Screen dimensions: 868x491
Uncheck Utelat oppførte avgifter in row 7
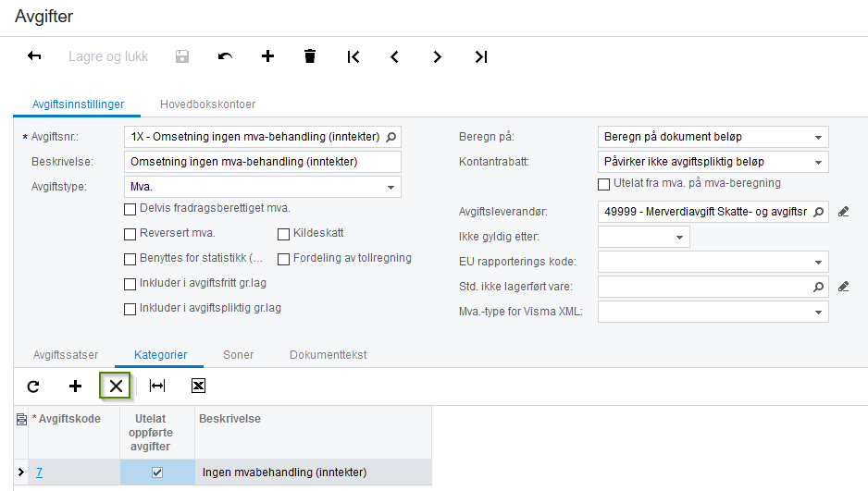point(157,473)
